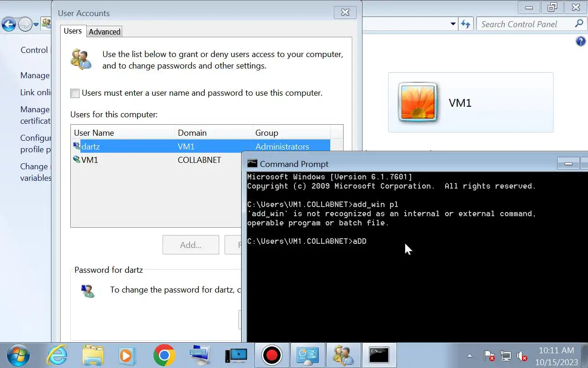
Task: Enable users must enter user name and password checkbox
Action: click(75, 93)
